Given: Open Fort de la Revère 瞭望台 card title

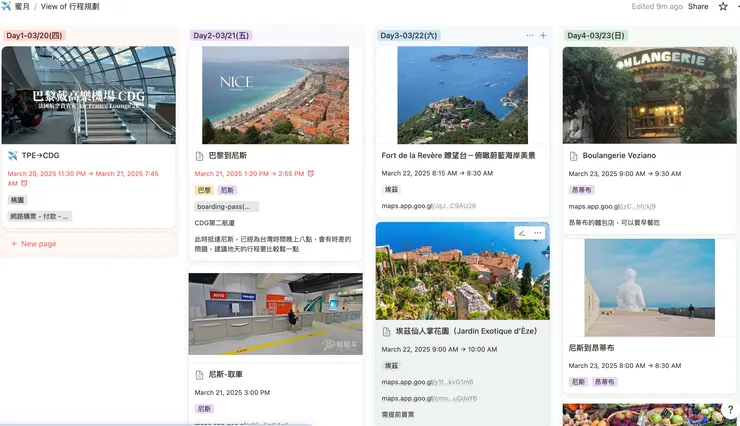Looking at the screenshot, I should [x=458, y=155].
